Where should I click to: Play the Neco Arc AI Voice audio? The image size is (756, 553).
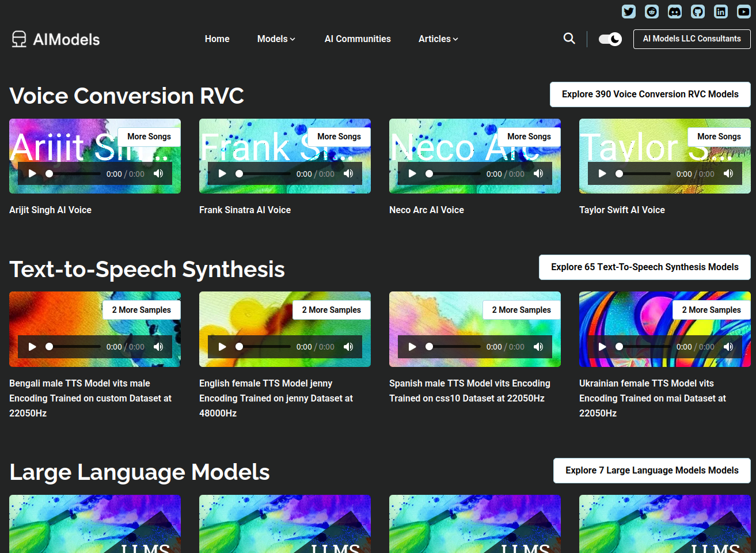tap(412, 173)
